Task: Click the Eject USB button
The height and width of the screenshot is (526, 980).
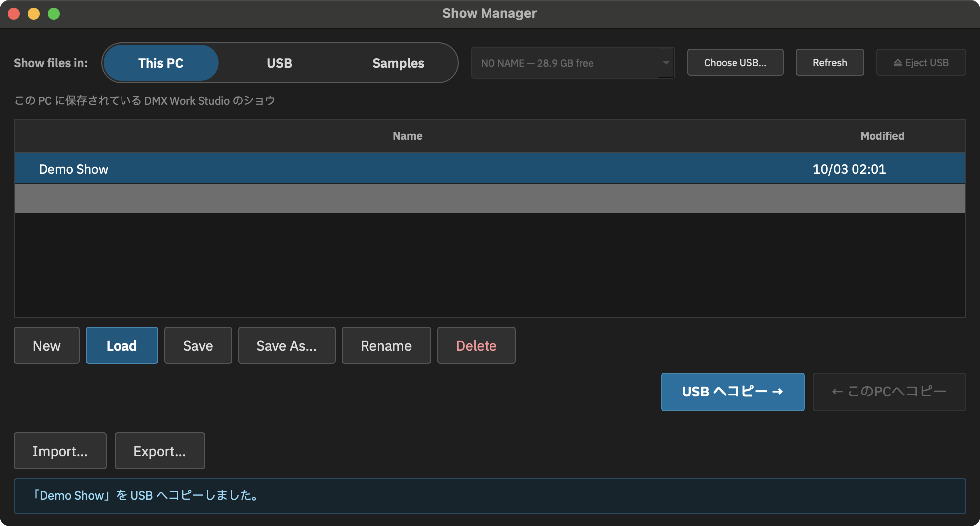Action: 921,62
